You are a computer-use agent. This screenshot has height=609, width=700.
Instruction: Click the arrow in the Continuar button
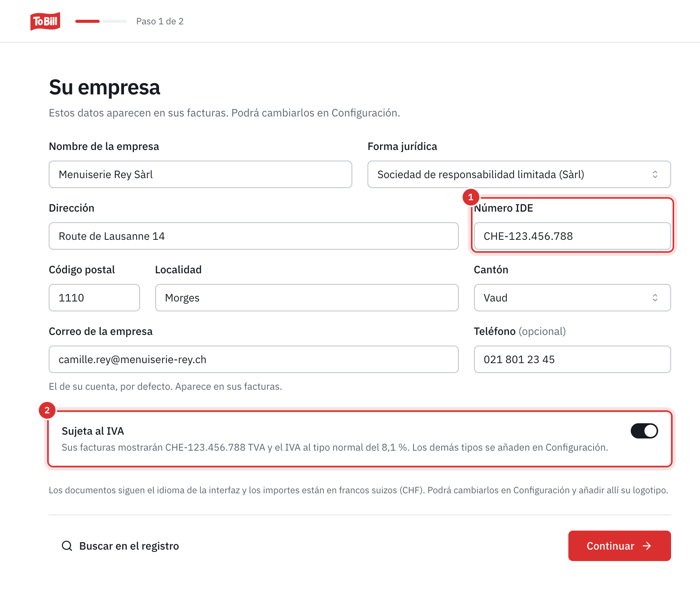(647, 546)
